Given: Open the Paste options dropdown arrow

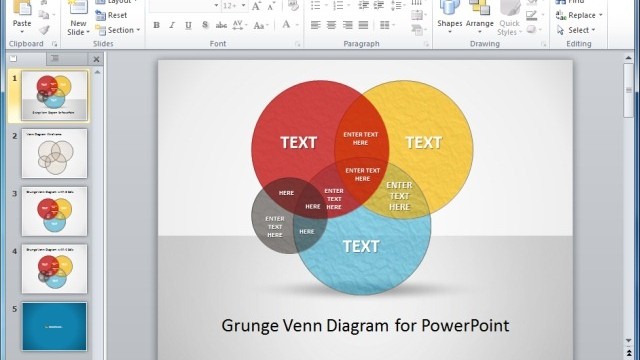Looking at the screenshot, I should [22, 32].
